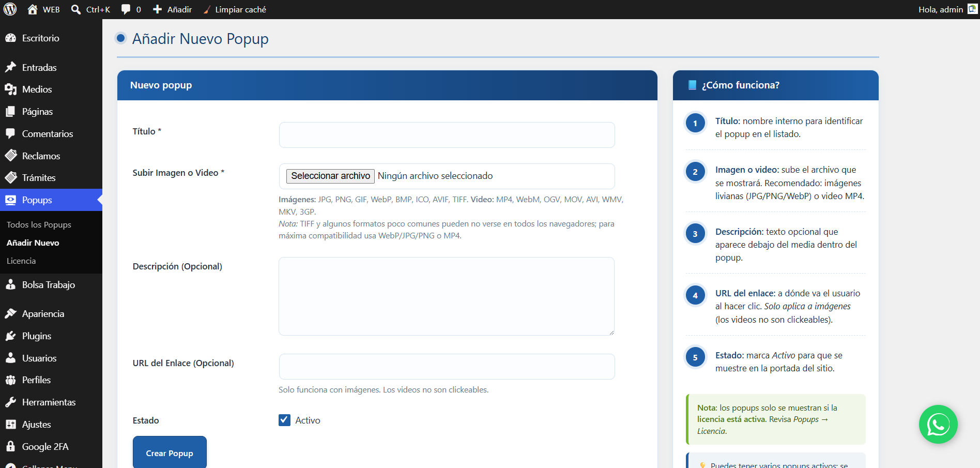Click the Ajustes settings icon
Viewport: 980px width, 468px height.
(x=10, y=425)
